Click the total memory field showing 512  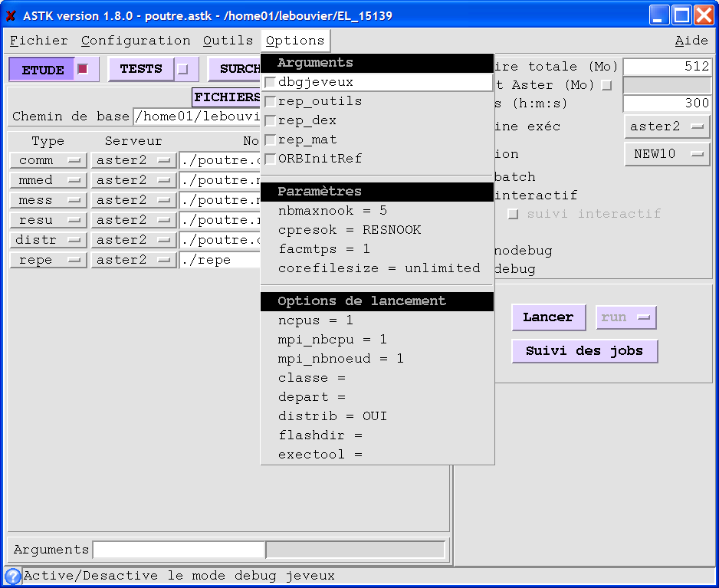666,67
